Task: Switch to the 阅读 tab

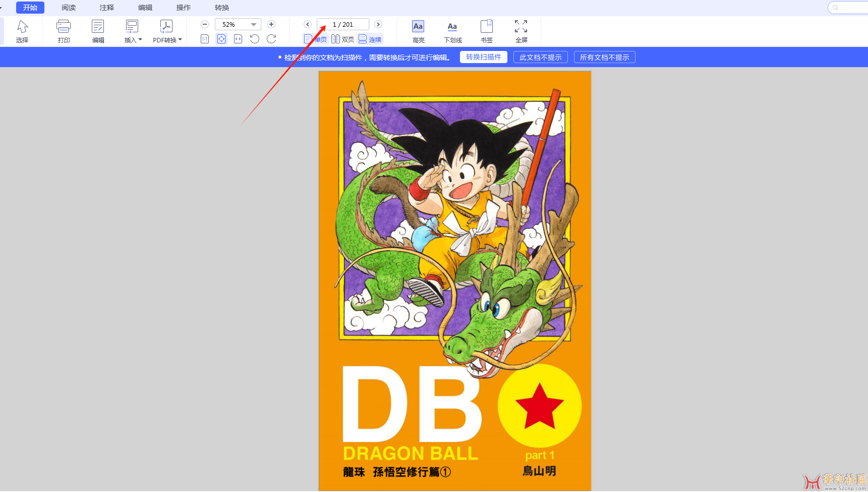Action: coord(69,8)
